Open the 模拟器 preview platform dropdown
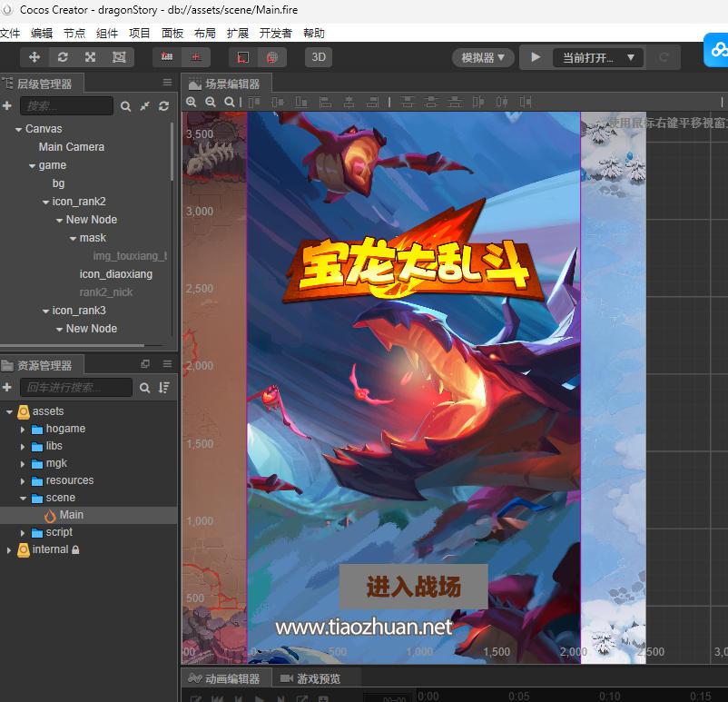Screen dimensions: 728x702 pyautogui.click(x=483, y=57)
